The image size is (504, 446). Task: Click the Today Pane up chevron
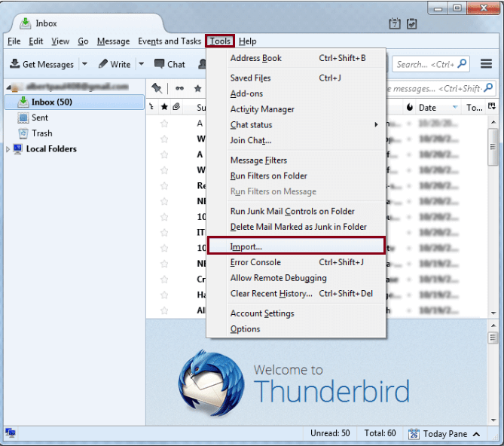(476, 434)
